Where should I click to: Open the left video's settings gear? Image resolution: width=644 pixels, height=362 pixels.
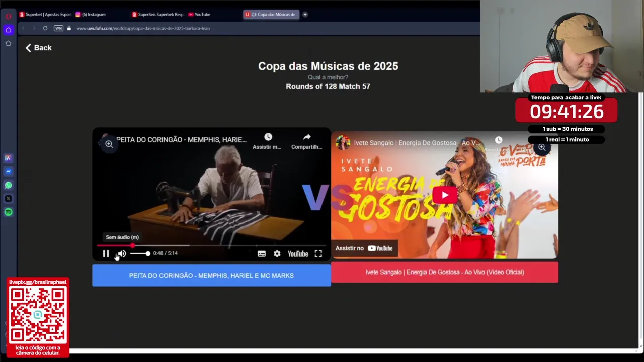click(277, 254)
